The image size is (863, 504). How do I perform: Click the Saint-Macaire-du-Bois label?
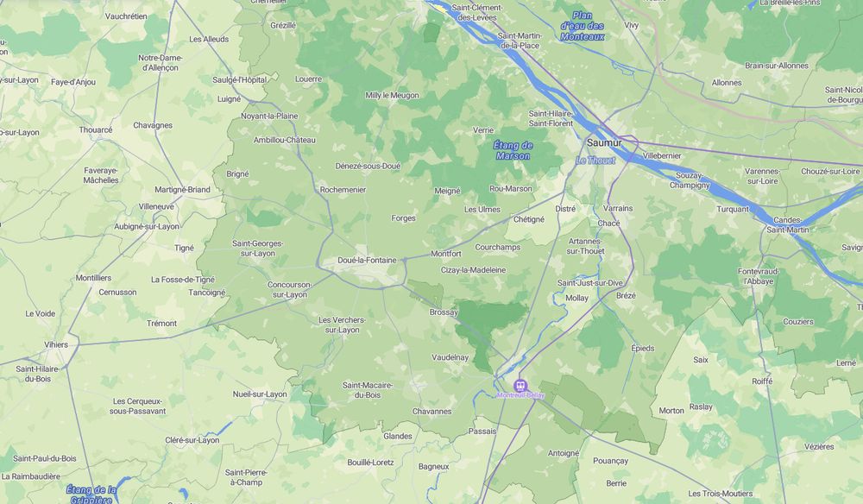point(367,390)
